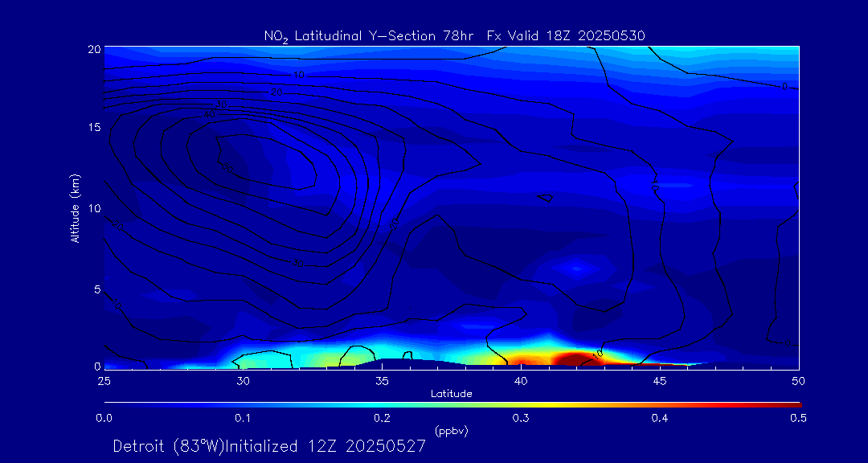Click the latitude 35 tick label
Image resolution: width=868 pixels, height=463 pixels.
[383, 379]
